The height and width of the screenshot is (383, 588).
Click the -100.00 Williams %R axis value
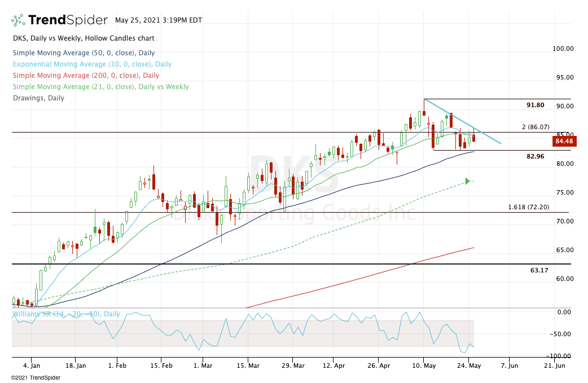click(559, 356)
